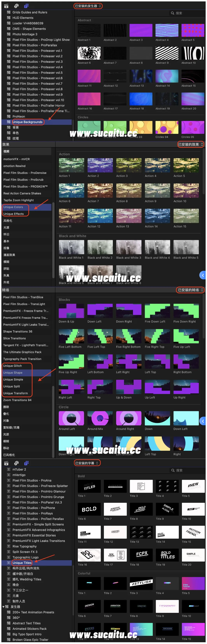Select the Circles 04 generator thumbnail

(x=167, y=128)
